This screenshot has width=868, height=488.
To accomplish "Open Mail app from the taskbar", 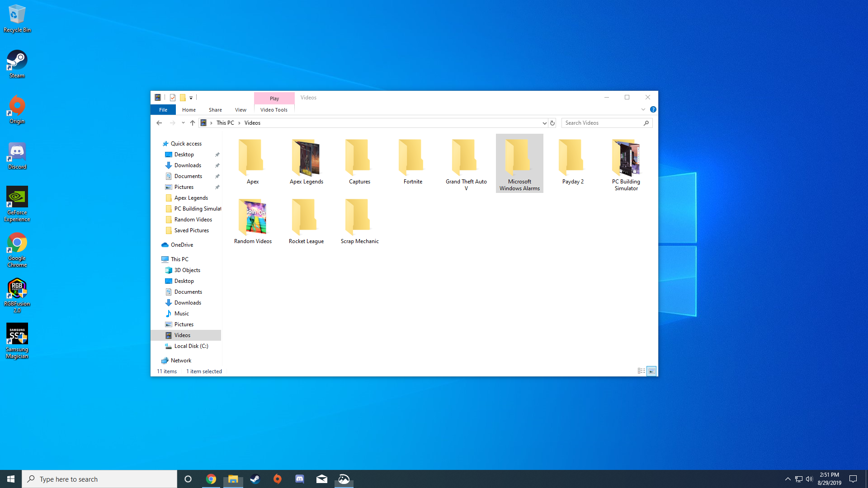I will pyautogui.click(x=322, y=479).
